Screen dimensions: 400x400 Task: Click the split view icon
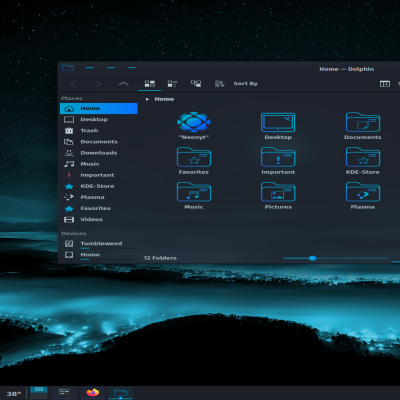385,84
